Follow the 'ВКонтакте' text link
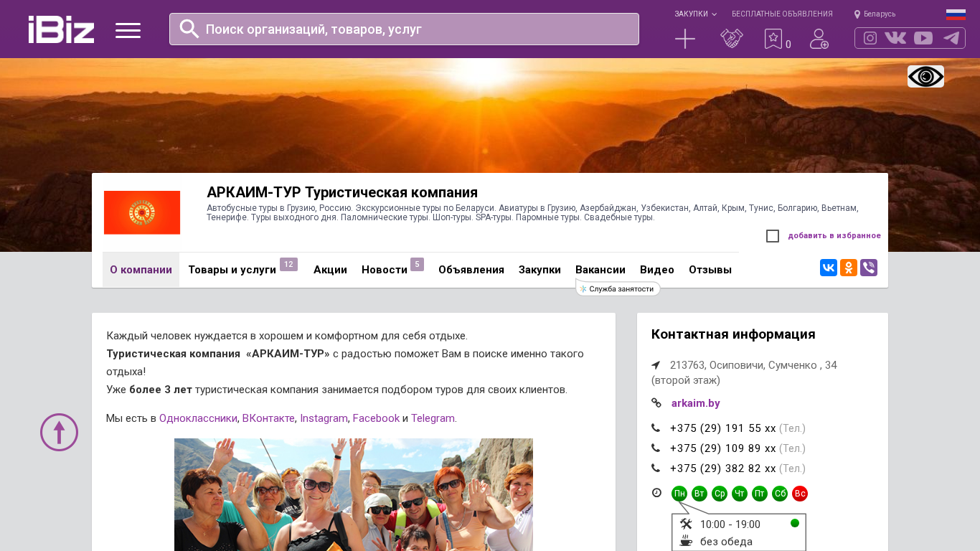 pyautogui.click(x=268, y=418)
